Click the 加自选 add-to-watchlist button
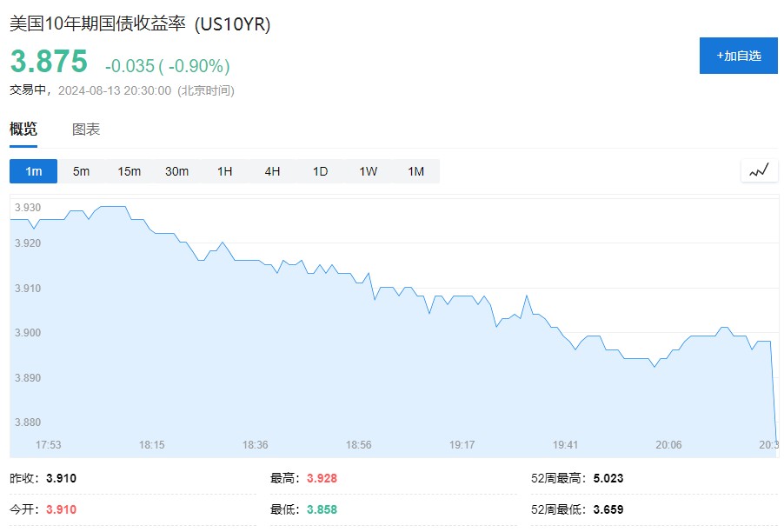This screenshot has height=532, width=784. 738,56
